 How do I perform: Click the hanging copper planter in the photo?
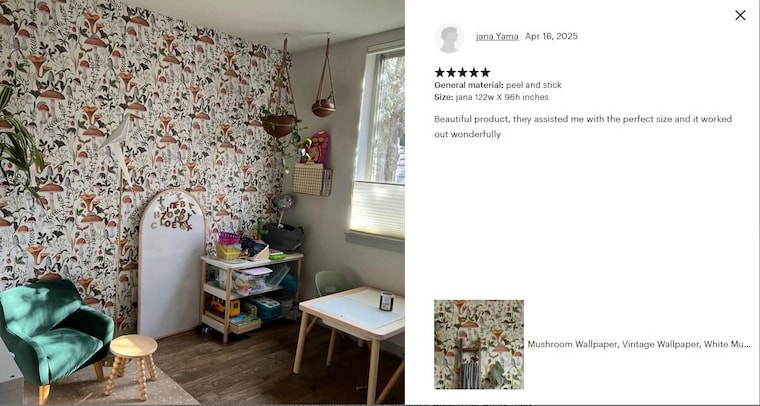(280, 124)
